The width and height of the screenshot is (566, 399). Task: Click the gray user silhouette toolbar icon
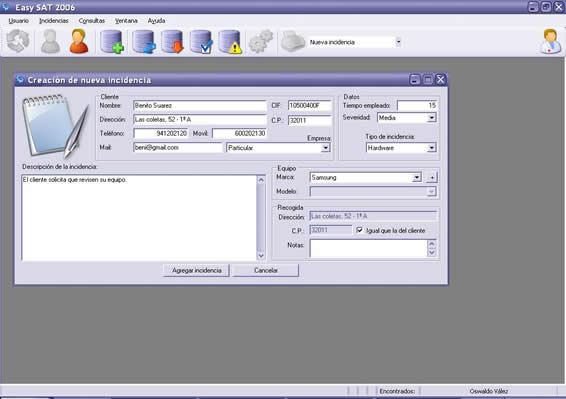[50, 41]
